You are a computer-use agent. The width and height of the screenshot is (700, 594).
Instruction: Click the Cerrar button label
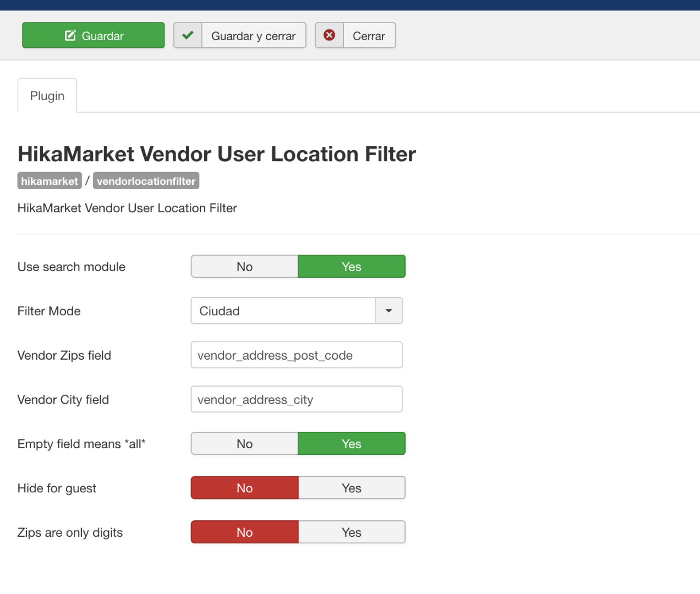tap(369, 36)
